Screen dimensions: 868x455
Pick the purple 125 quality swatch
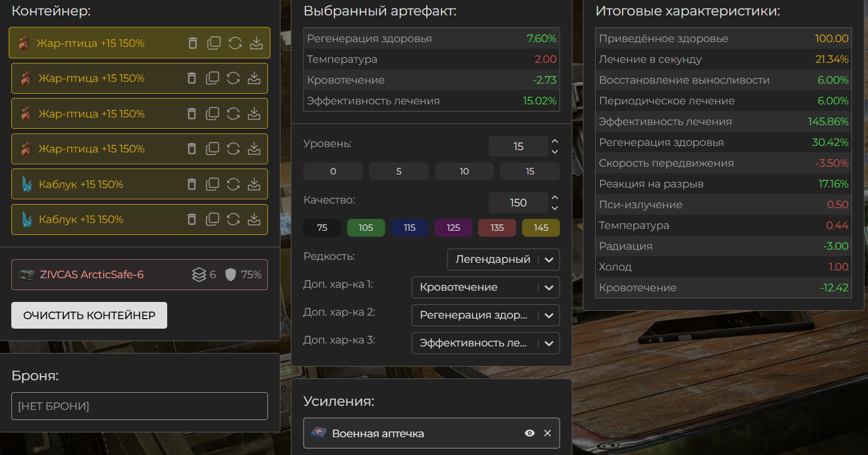(454, 228)
